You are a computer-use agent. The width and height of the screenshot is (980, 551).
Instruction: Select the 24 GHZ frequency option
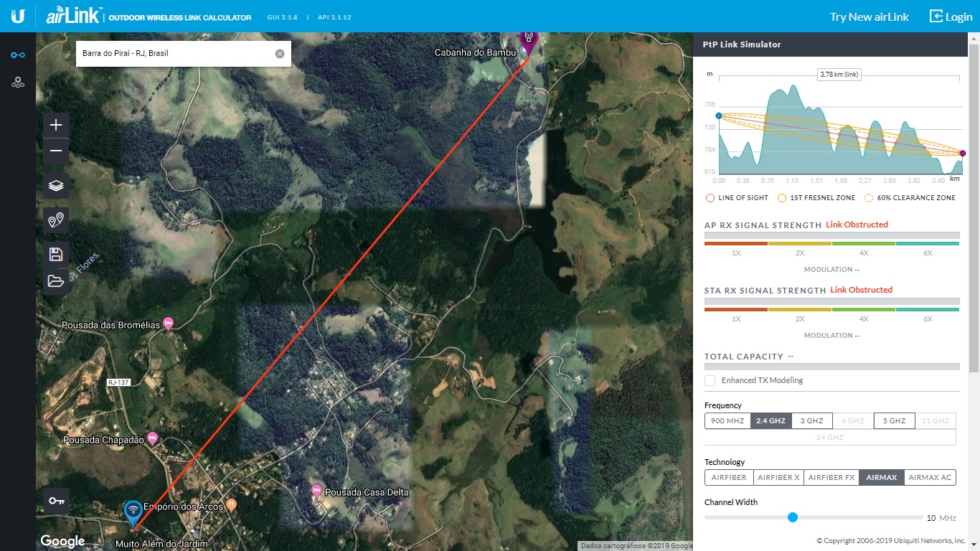point(830,437)
